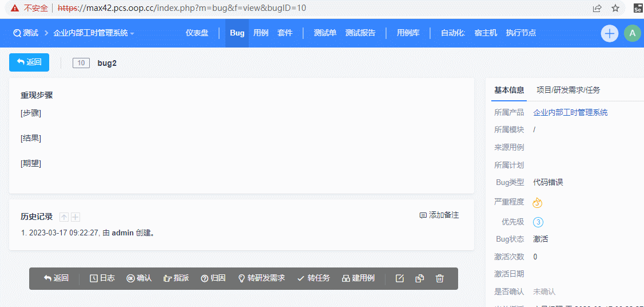The height and width of the screenshot is (307, 644).
Task: Click 返回 in the bottom action toolbar
Action: [x=56, y=278]
